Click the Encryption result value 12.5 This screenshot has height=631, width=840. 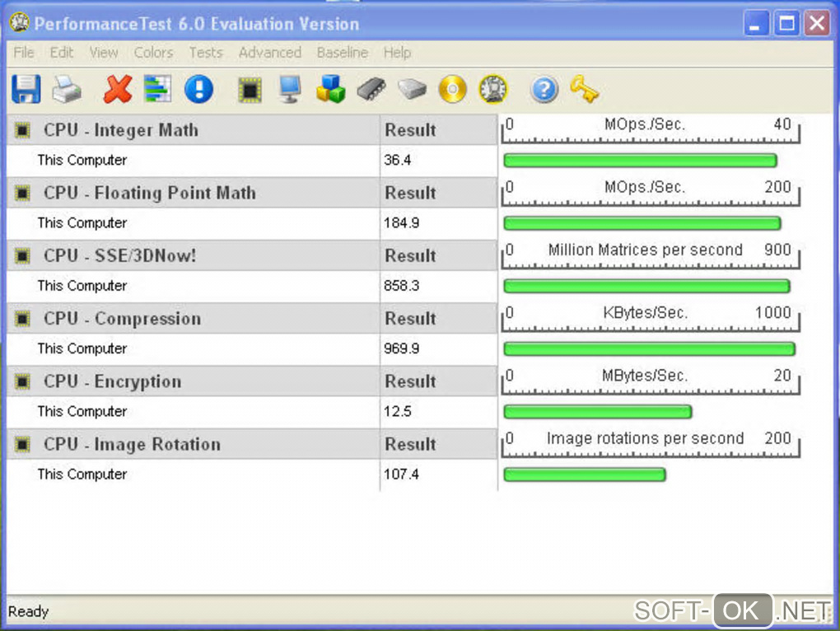click(398, 411)
